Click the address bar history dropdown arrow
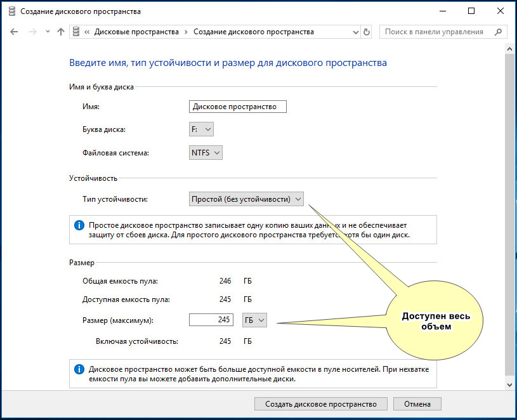Viewport: 517px width, 420px height. click(355, 32)
